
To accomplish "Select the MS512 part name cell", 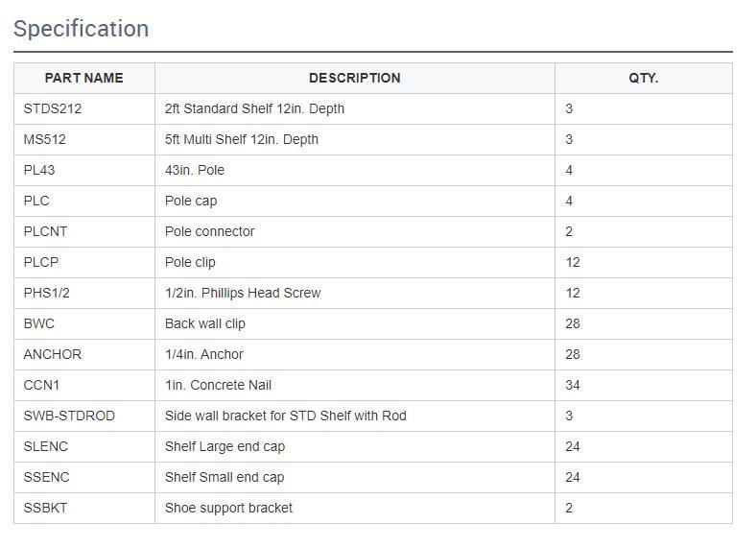I will [84, 140].
